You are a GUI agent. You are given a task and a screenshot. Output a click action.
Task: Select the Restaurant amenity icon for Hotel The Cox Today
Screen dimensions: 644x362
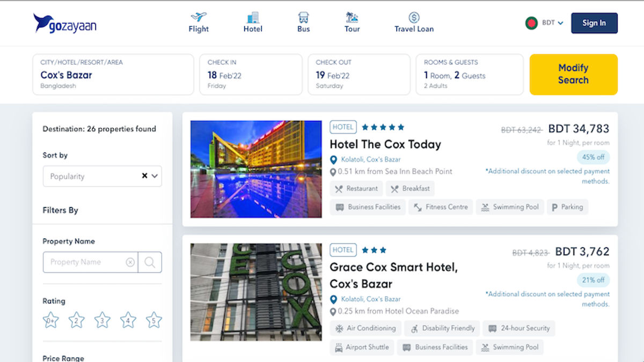[338, 188]
